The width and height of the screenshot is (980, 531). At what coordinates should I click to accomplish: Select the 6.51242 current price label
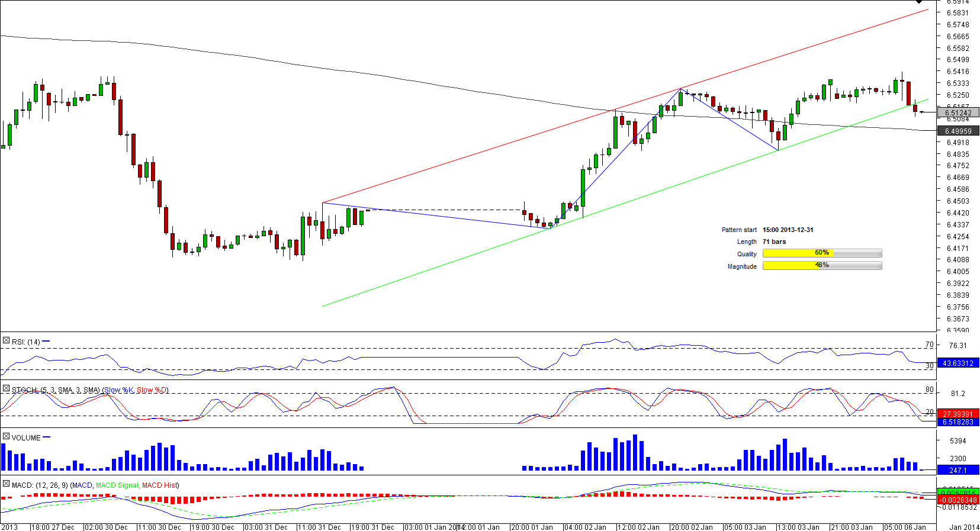pos(957,112)
